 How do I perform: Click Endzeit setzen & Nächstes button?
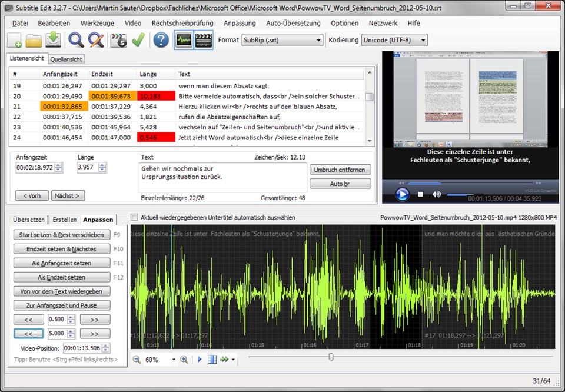[62, 249]
